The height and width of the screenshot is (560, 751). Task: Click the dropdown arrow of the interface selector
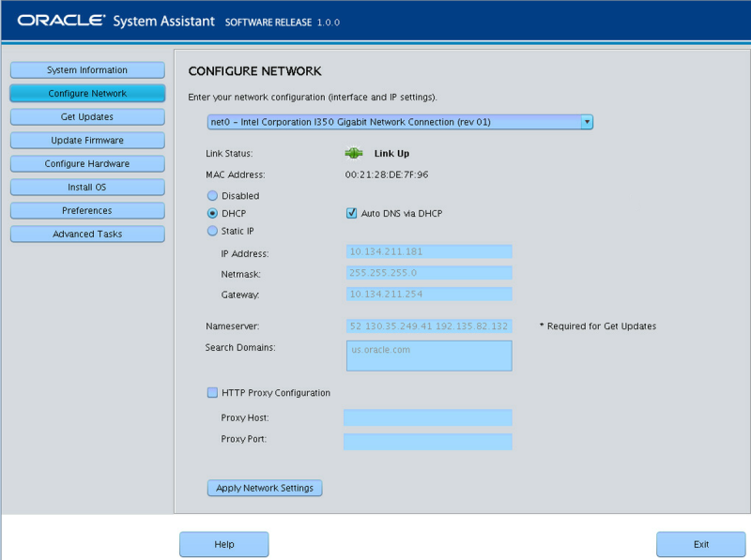[587, 122]
